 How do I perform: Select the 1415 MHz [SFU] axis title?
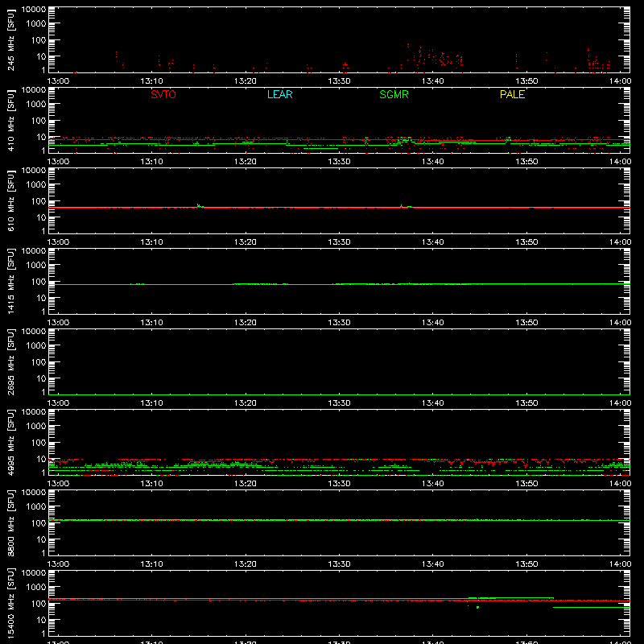pos(10,281)
